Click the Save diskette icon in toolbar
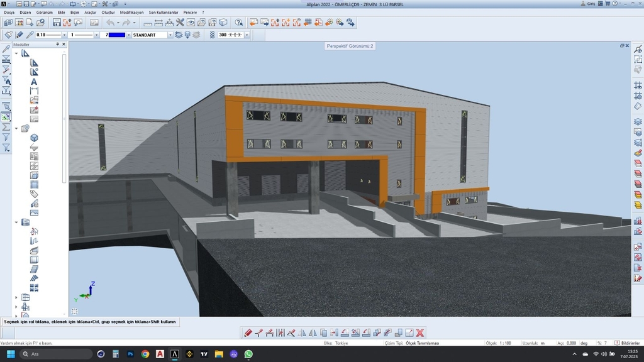The width and height of the screenshot is (644, 362). (x=57, y=23)
